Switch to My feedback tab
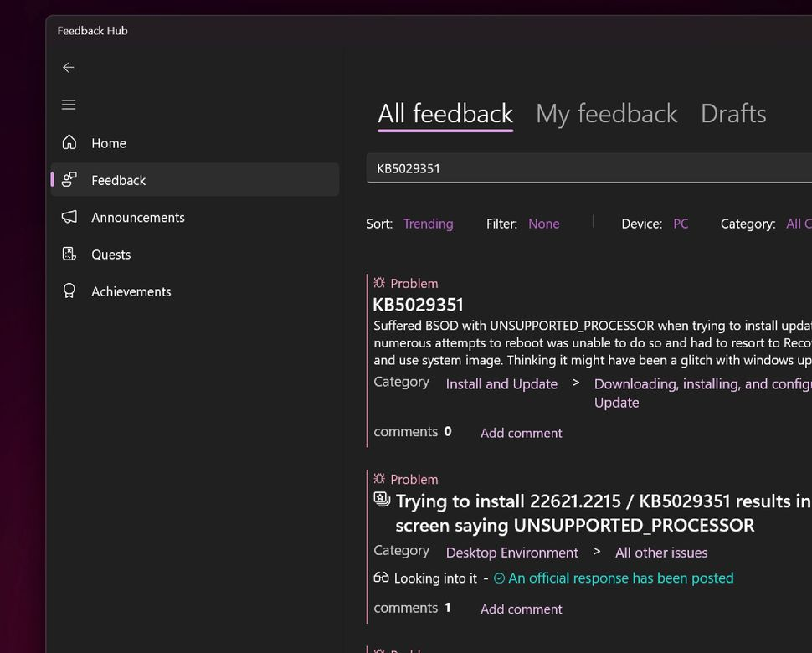 [x=606, y=114]
